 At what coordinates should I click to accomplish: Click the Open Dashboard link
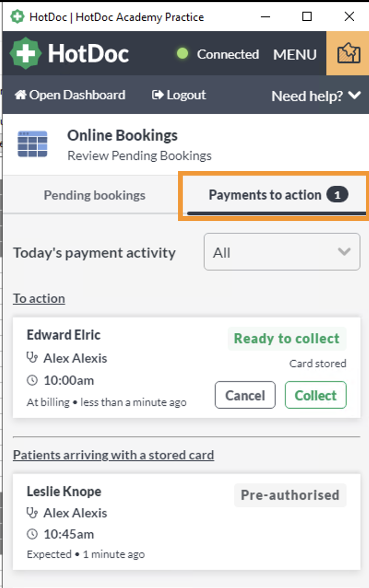click(70, 95)
